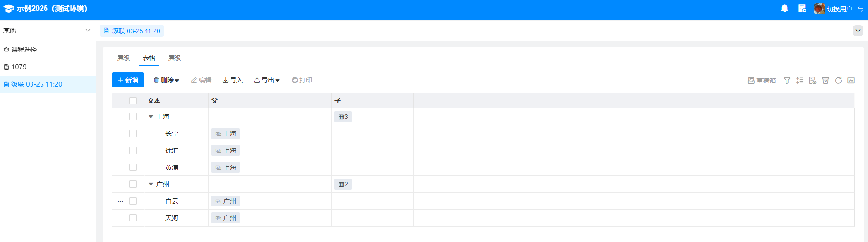Tick the checkbox for row 长宁
The width and height of the screenshot is (868, 242).
[133, 134]
